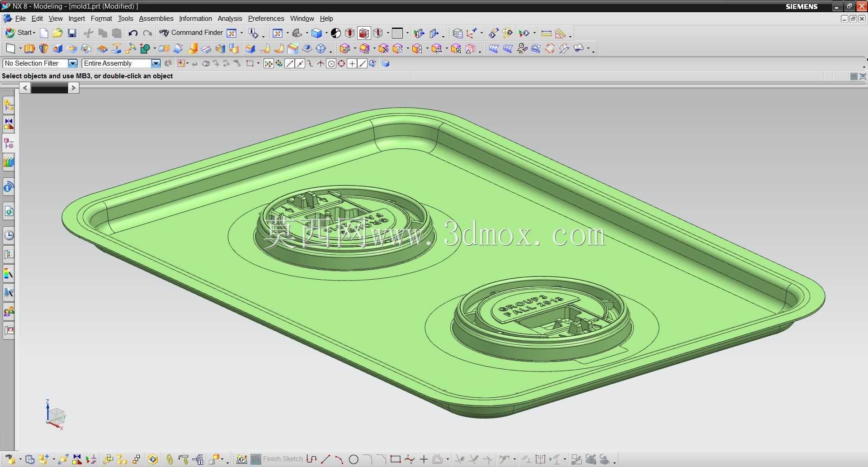Screen dimensions: 868x467
Task: Open the Tools menu
Action: (x=125, y=19)
